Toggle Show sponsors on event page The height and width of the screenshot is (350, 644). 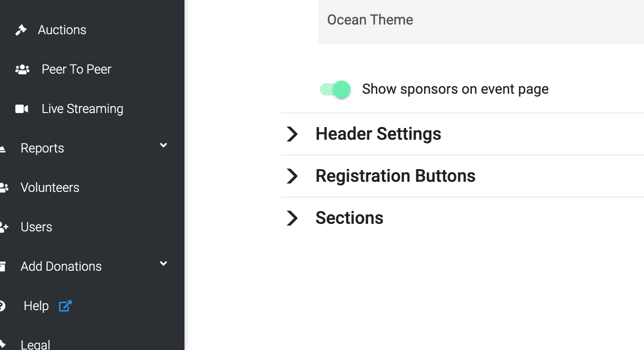click(x=335, y=89)
